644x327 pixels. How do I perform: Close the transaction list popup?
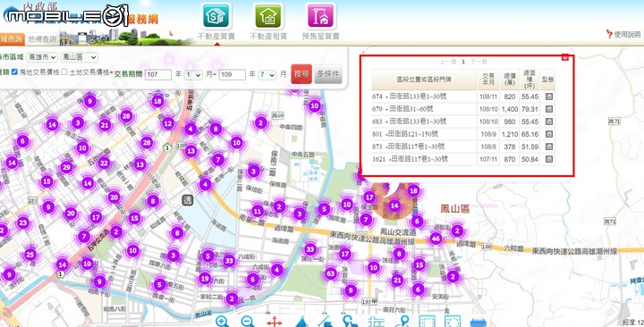564,57
